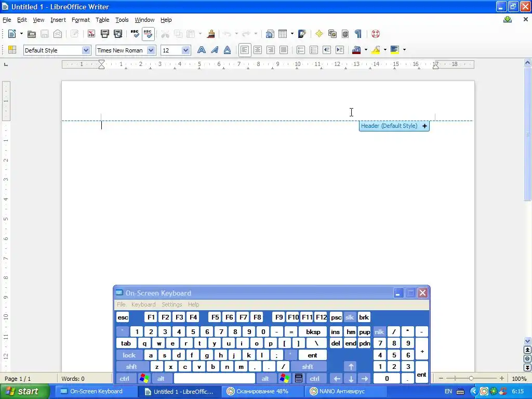
Task: Open Keyboard menu in On-Screen Keyboard
Action: [143, 304]
